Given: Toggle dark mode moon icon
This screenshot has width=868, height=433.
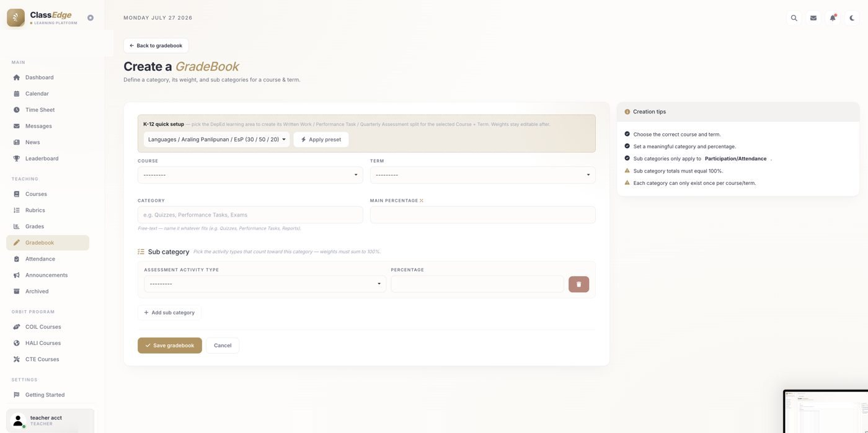Looking at the screenshot, I should 852,18.
